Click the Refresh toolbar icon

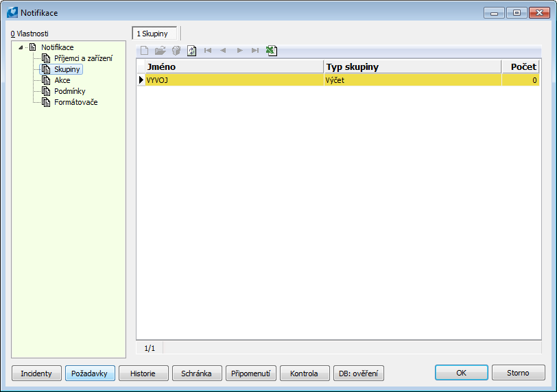pos(192,51)
